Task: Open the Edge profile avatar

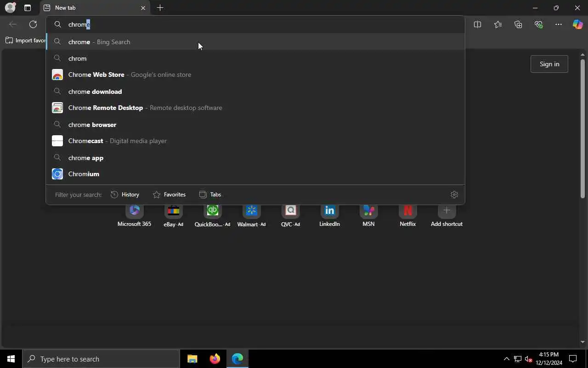Action: coord(10,8)
